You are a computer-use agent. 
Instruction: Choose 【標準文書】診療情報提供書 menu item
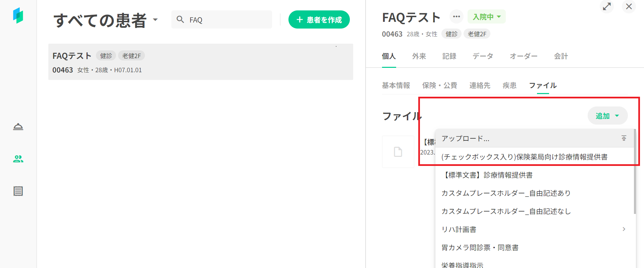487,175
